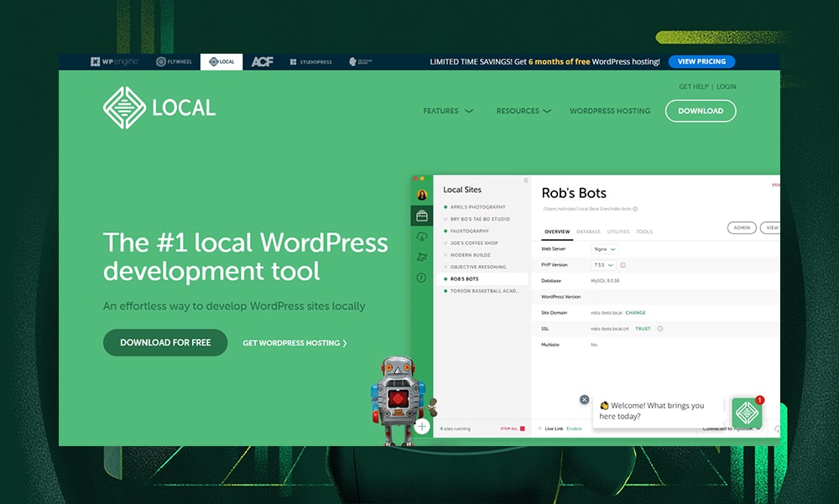Viewport: 839px width, 504px height.
Task: Open the cloud backups sidebar icon
Action: pos(421,234)
